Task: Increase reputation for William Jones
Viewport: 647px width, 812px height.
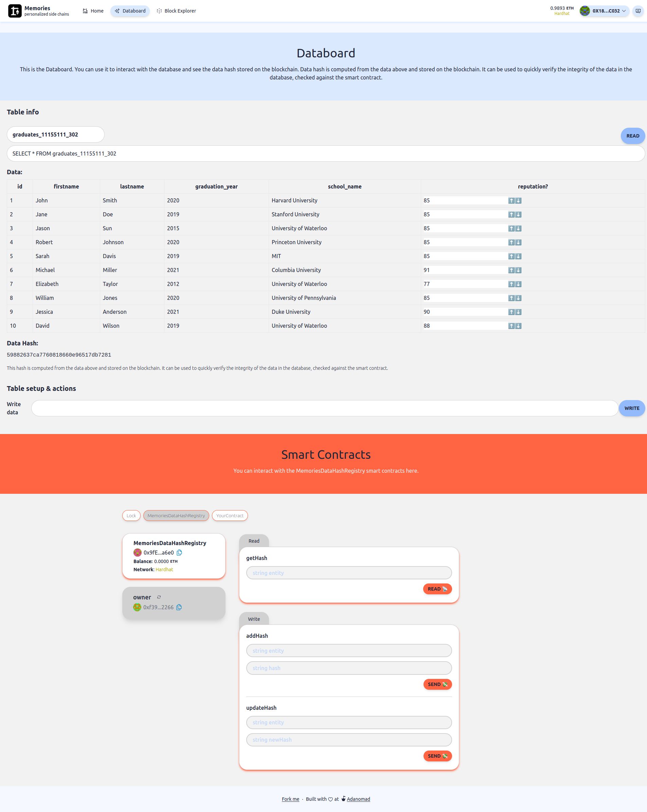Action: 511,298
